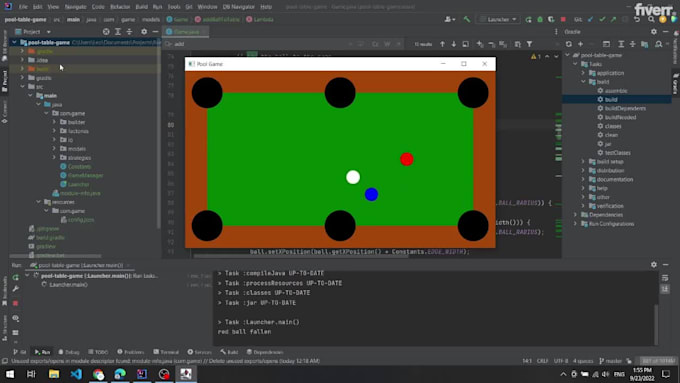Expand Run Configurations node in Gradle panel
Image resolution: width=680 pixels, height=383 pixels.
(x=575, y=224)
